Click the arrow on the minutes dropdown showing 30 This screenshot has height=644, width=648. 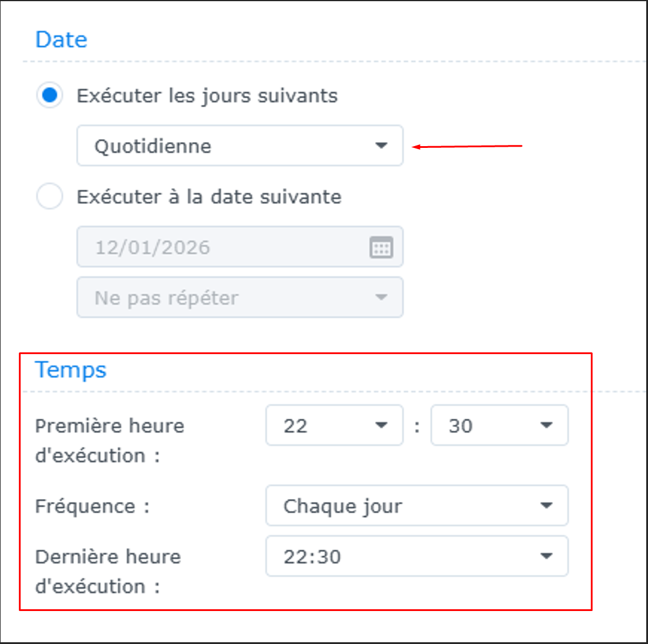point(547,425)
